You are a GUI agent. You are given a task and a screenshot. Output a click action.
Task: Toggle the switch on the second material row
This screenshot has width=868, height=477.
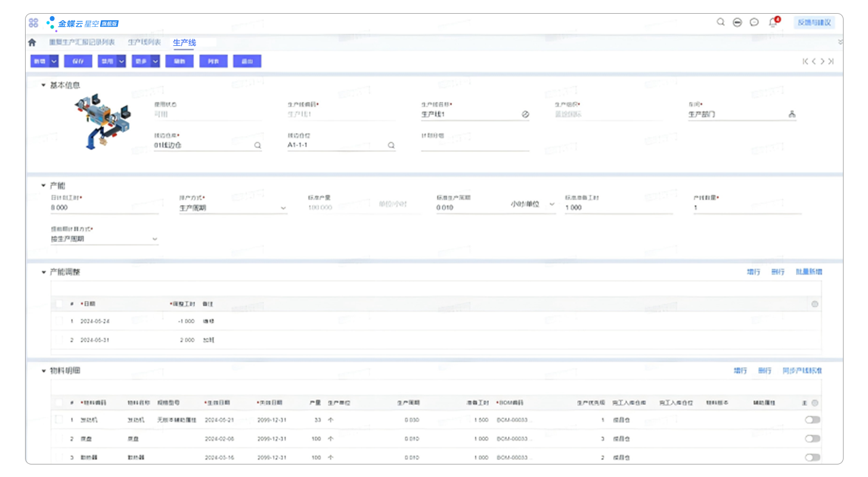point(812,439)
